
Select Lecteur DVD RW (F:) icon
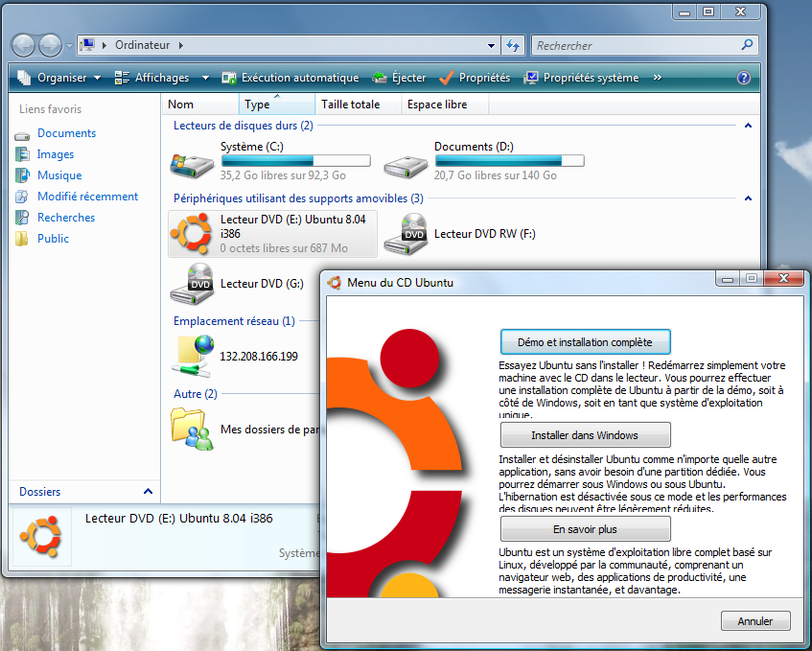click(x=406, y=234)
